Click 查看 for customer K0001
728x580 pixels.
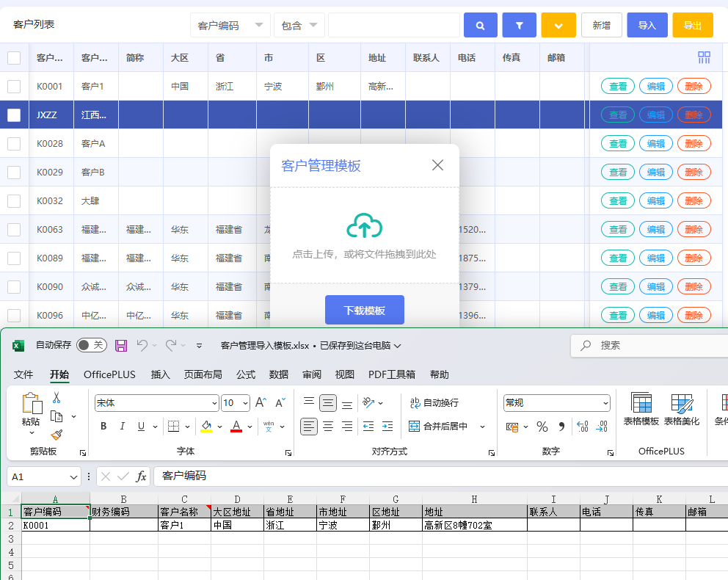click(x=618, y=87)
